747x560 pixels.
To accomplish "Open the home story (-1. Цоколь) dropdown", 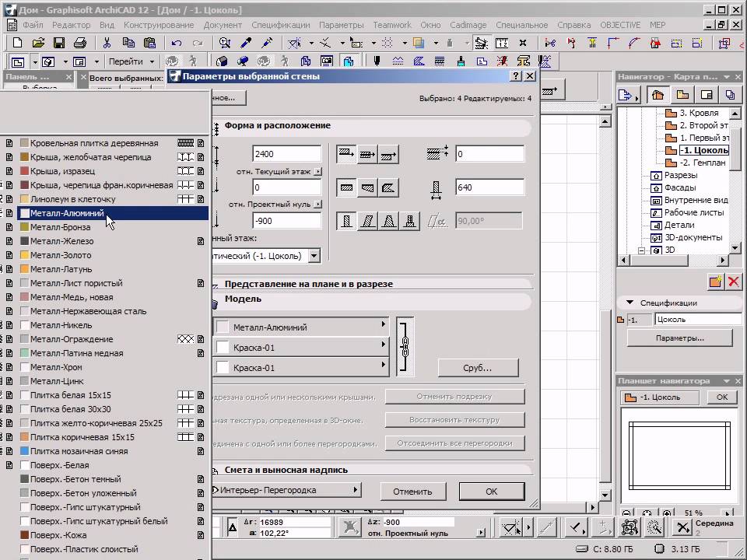I will click(314, 256).
